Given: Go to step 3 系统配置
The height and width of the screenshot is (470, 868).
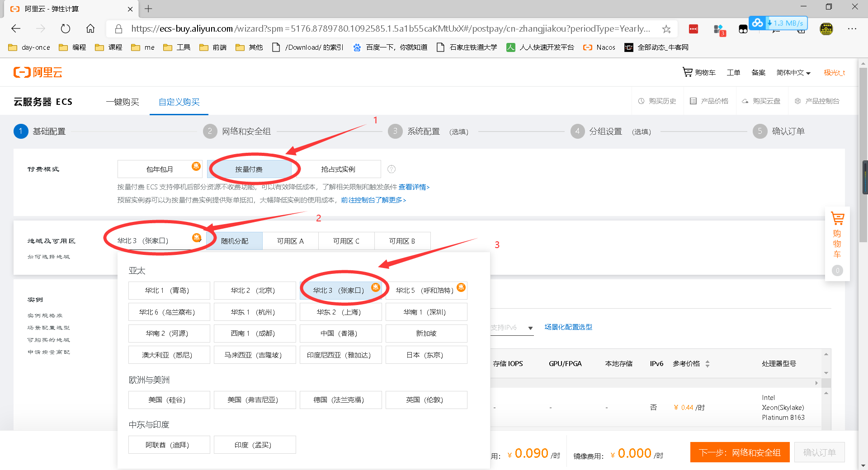Looking at the screenshot, I should tap(428, 131).
